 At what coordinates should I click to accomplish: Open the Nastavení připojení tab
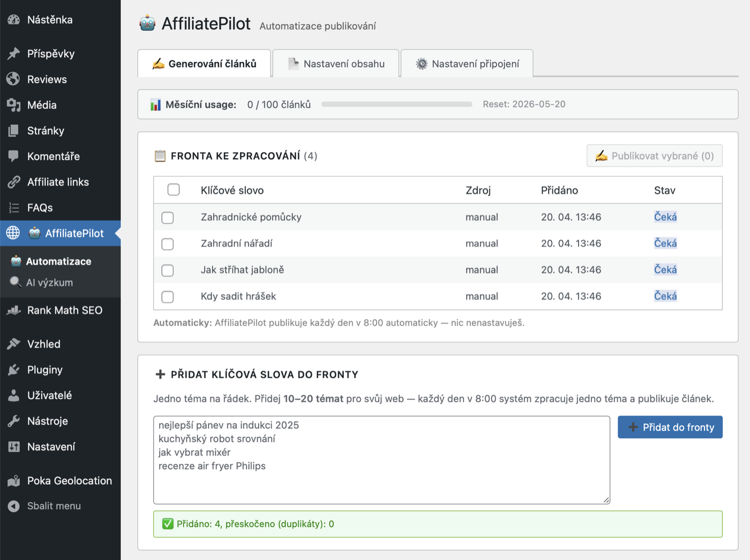467,64
